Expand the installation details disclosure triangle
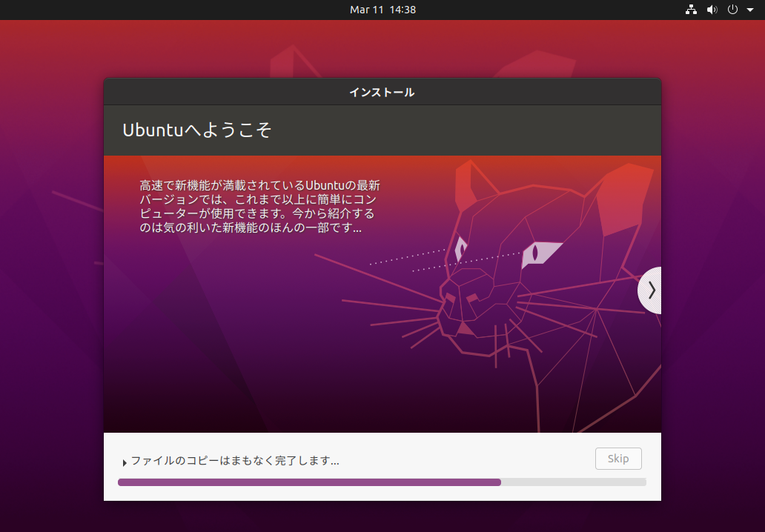765x532 pixels. (x=125, y=463)
